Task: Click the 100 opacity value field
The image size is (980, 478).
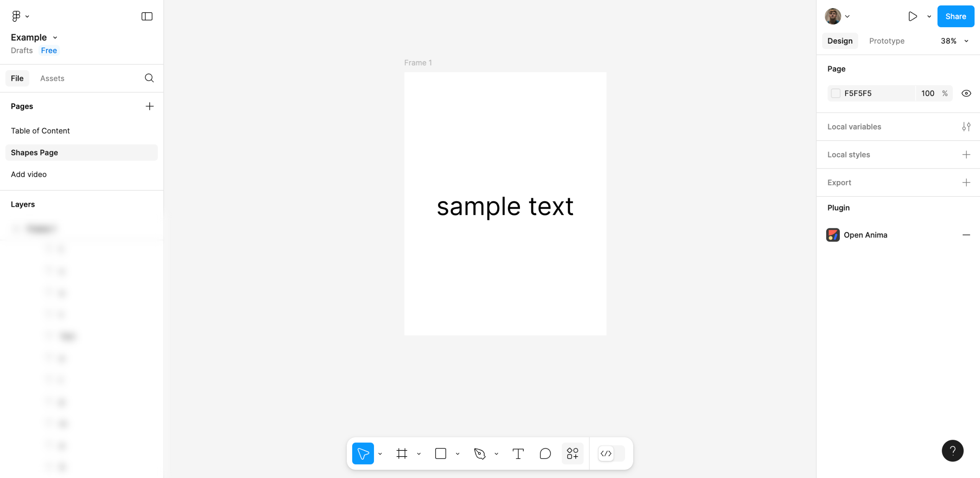Action: 928,93
